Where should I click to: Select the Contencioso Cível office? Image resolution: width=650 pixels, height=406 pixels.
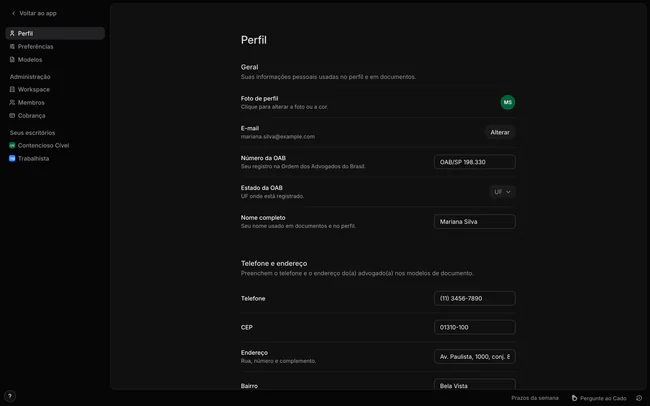tap(55, 145)
